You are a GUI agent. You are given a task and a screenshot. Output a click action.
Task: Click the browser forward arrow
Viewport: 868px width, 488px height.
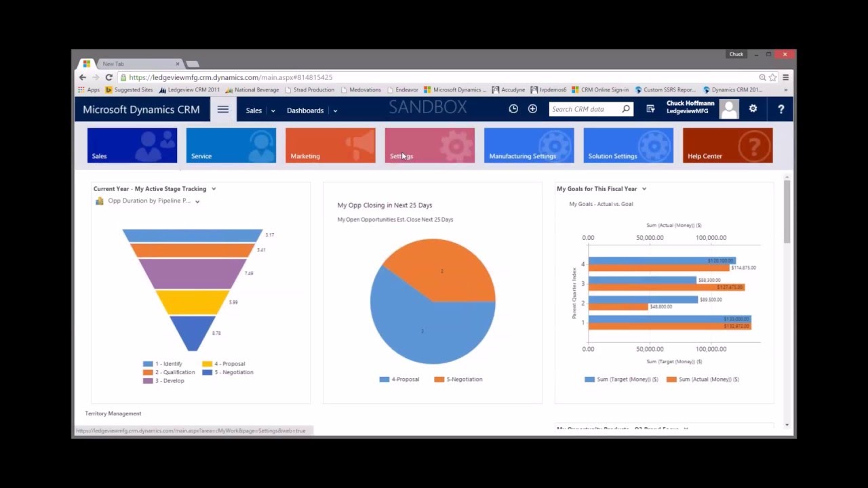[x=96, y=77]
